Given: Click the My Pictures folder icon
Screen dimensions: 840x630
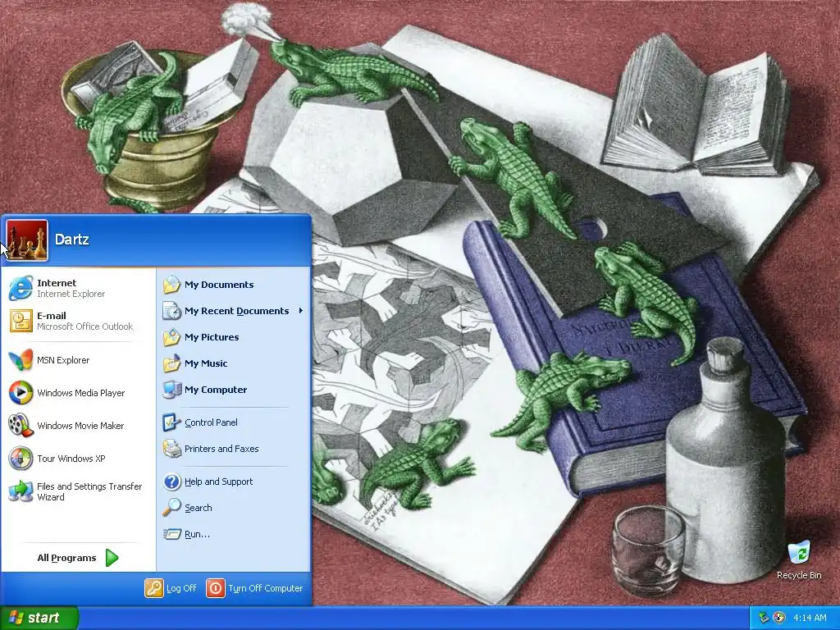Looking at the screenshot, I should (172, 337).
